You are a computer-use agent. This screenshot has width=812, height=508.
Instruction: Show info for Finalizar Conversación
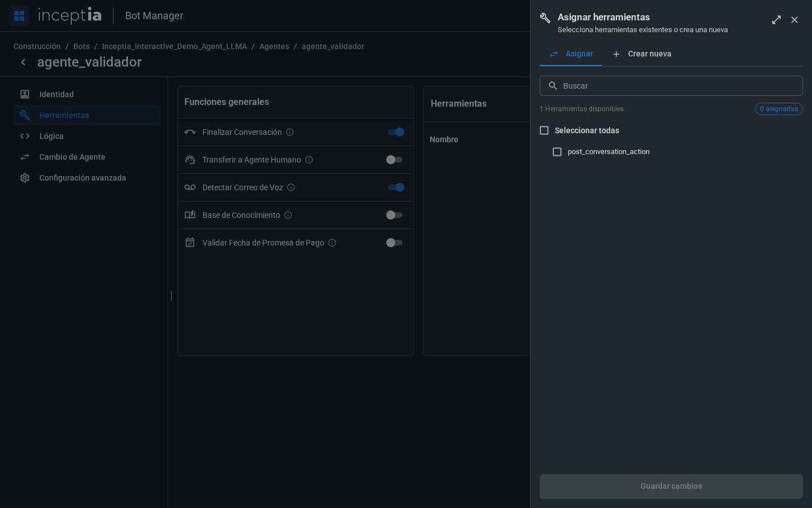coord(290,132)
